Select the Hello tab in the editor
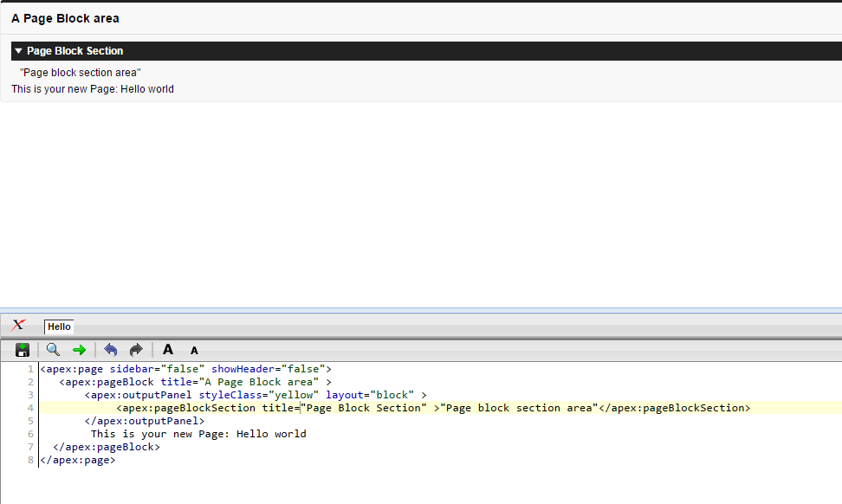Image resolution: width=842 pixels, height=504 pixels. [x=59, y=326]
